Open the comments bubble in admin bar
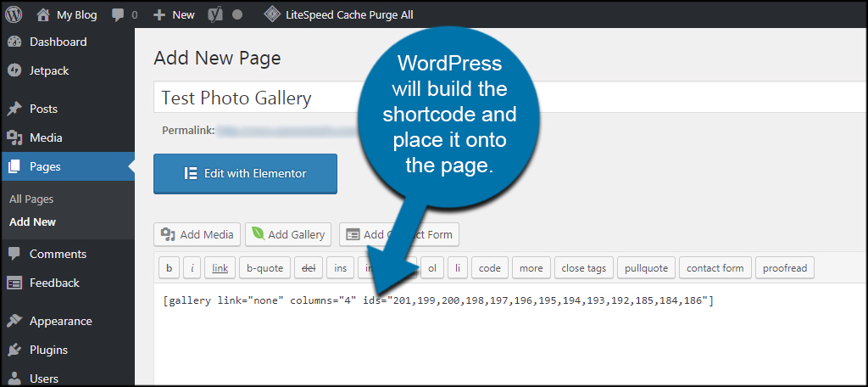 pyautogui.click(x=117, y=15)
